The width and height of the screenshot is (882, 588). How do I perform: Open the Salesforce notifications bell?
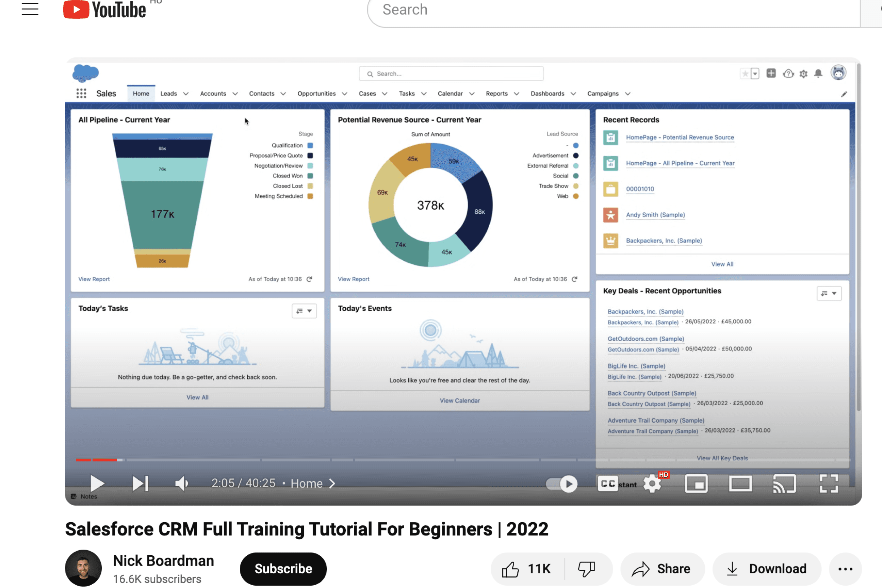click(819, 73)
